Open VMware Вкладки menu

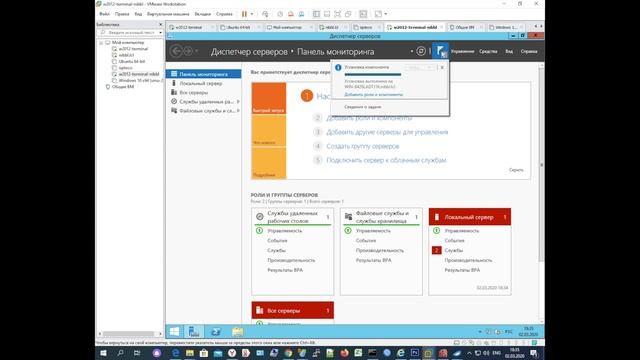click(202, 14)
